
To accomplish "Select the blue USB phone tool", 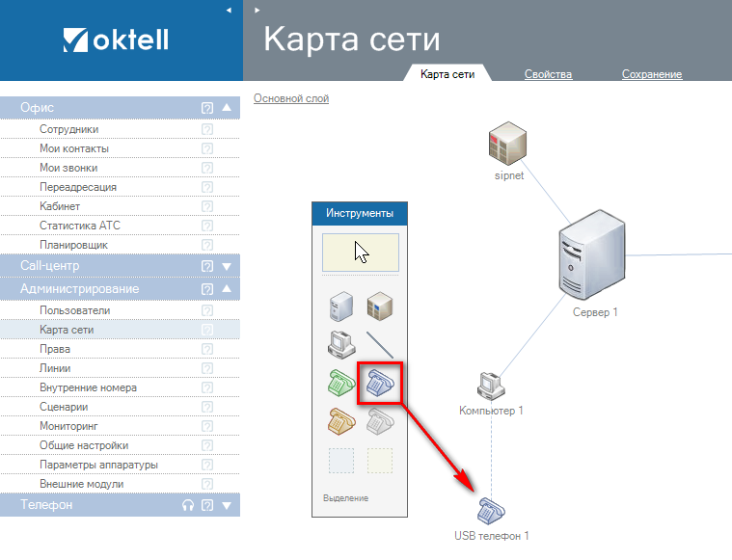I will click(380, 383).
